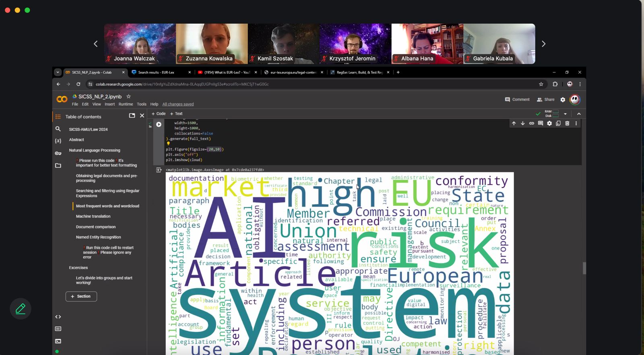The width and height of the screenshot is (644, 355).
Task: Open runtime connection options dropdown
Action: coord(565,114)
